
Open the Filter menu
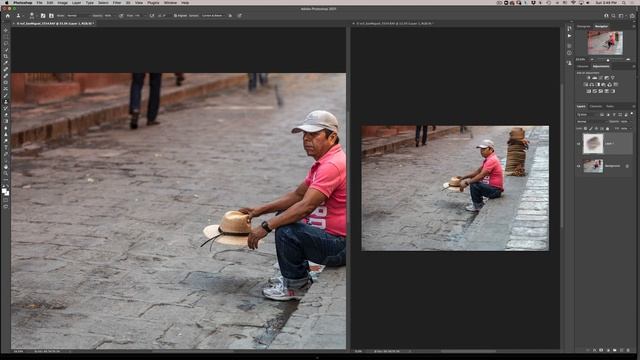pos(117,2)
